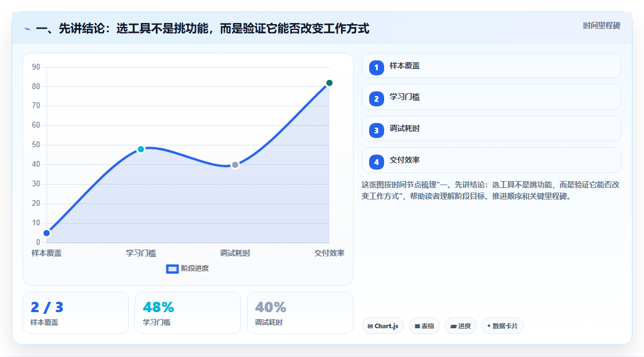The image size is (644, 357).
Task: Open the 样本覆盖 milestone row
Action: click(x=491, y=66)
